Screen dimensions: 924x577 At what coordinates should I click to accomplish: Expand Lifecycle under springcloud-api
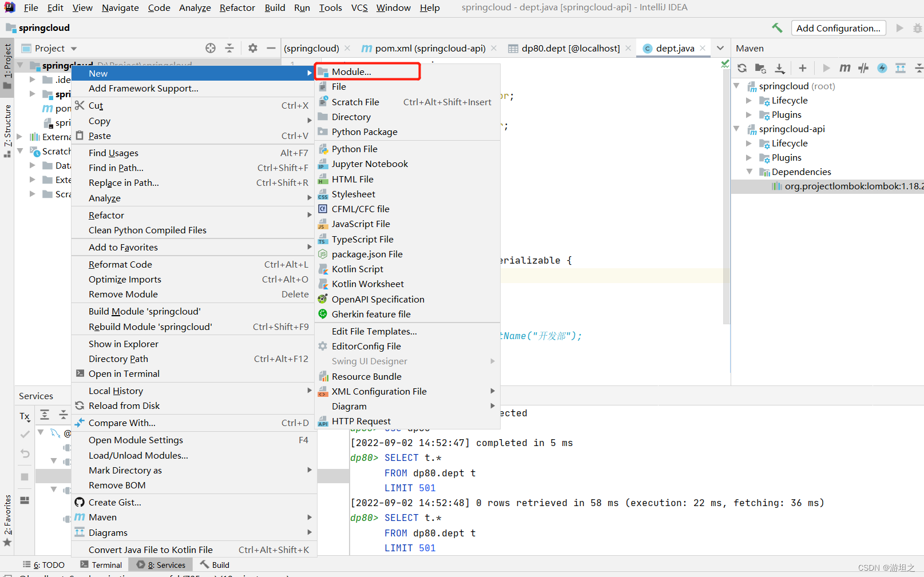tap(749, 143)
